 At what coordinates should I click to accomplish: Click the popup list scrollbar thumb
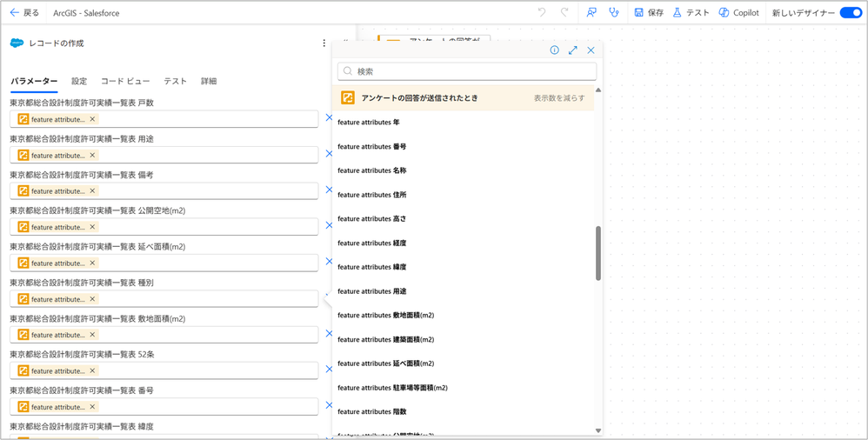[x=598, y=253]
